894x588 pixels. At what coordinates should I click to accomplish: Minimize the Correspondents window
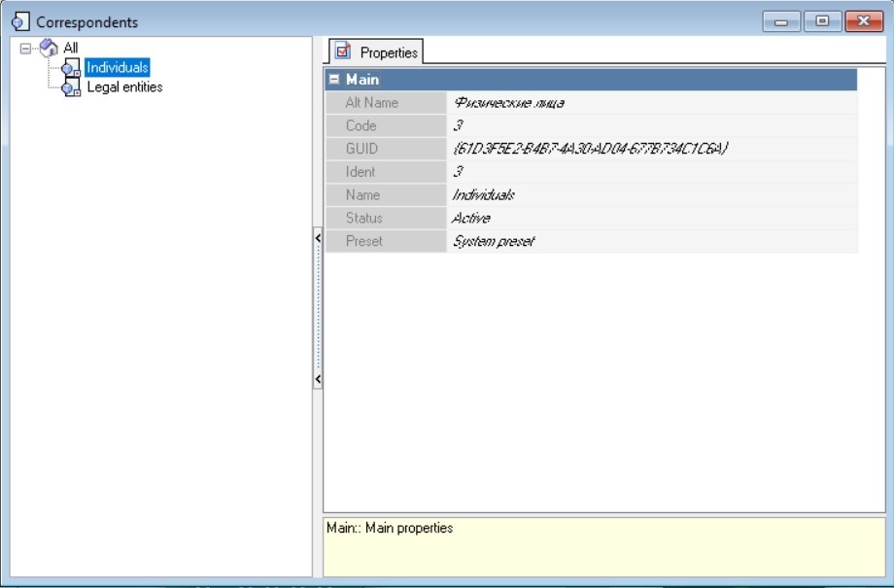(x=781, y=21)
